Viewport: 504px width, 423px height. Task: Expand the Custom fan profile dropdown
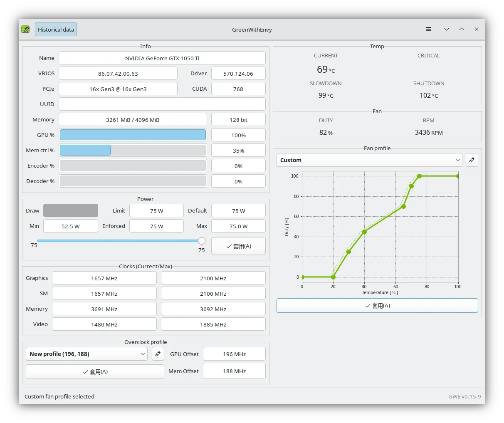(x=369, y=160)
